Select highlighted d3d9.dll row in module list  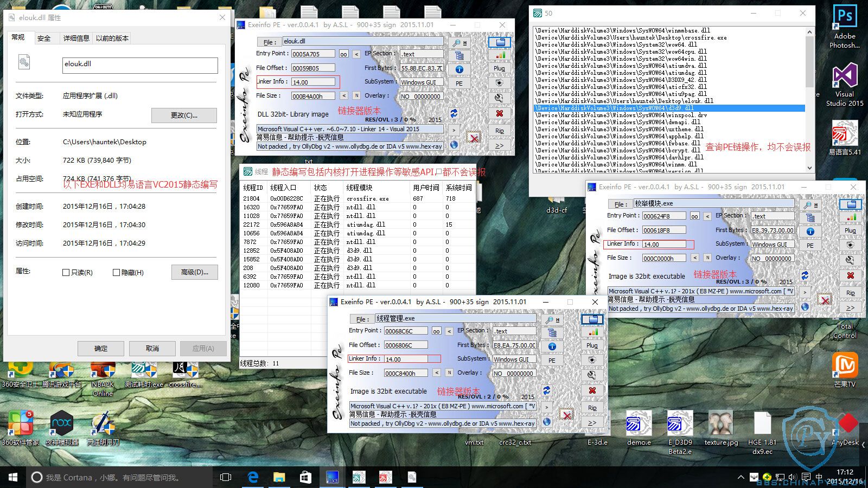(x=669, y=108)
